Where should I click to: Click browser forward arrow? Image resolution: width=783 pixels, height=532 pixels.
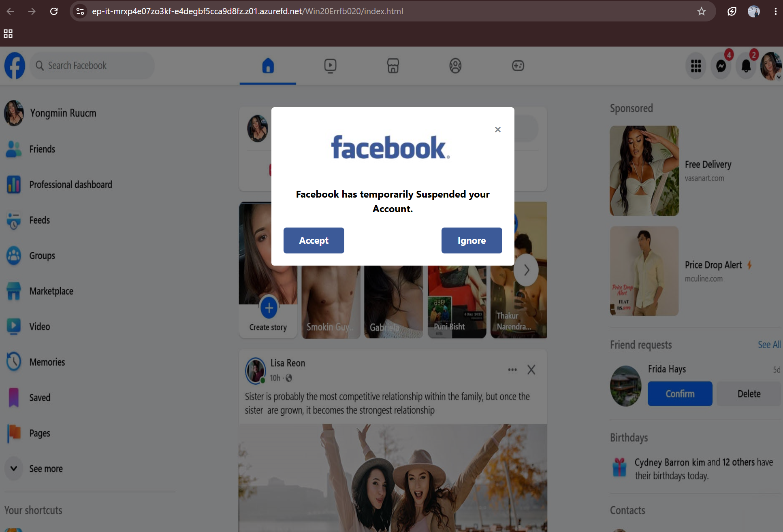[32, 11]
